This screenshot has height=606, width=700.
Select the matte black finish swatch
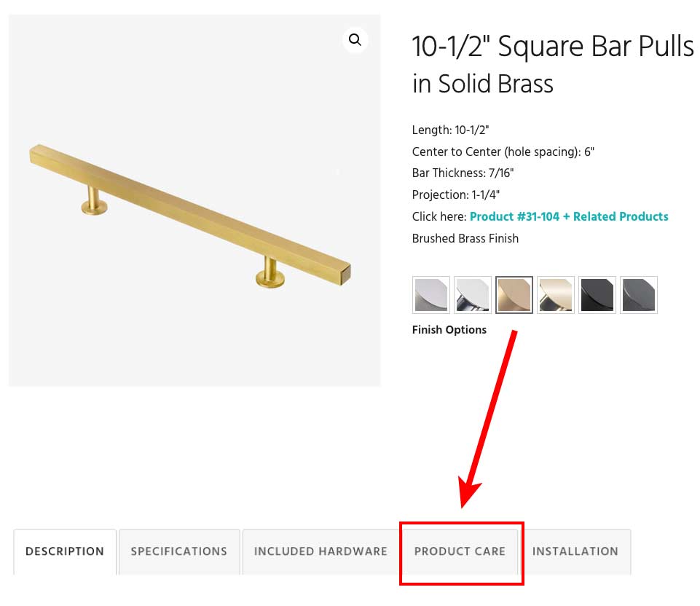click(x=597, y=294)
